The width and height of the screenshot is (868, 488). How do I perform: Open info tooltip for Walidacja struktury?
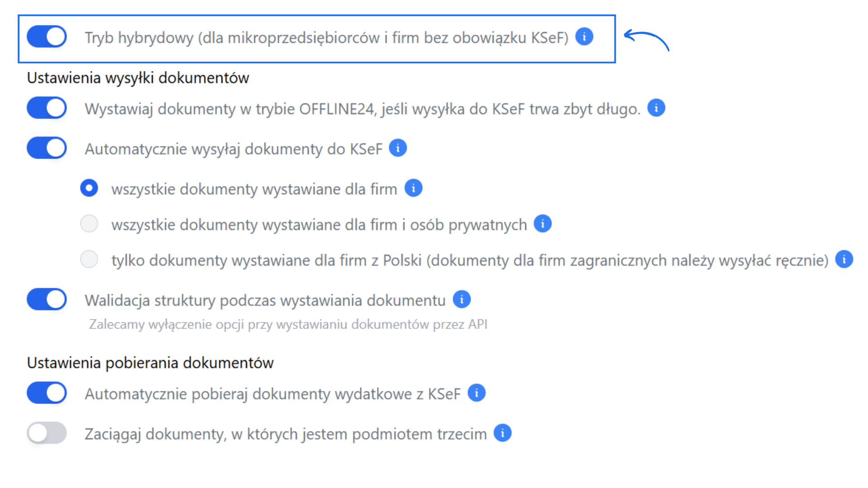click(462, 299)
